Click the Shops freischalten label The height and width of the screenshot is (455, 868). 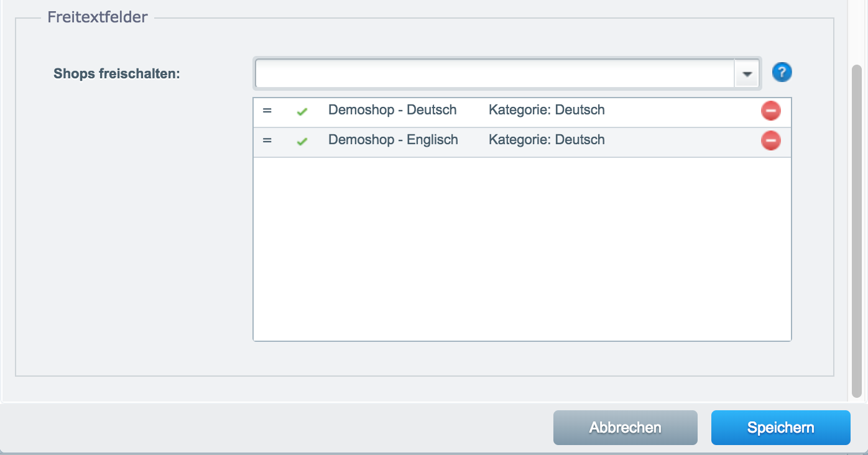[x=117, y=73]
